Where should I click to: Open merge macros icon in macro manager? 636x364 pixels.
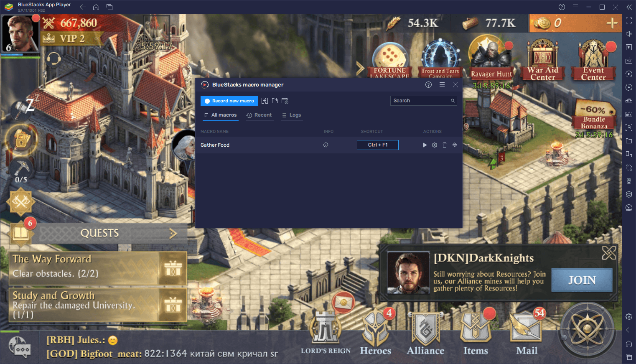265,101
